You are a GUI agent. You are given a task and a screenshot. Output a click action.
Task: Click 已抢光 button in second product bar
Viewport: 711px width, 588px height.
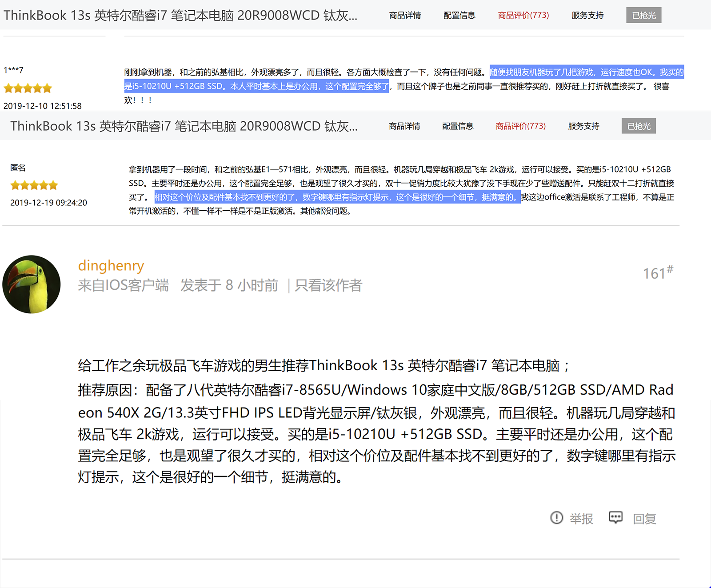[x=639, y=126]
